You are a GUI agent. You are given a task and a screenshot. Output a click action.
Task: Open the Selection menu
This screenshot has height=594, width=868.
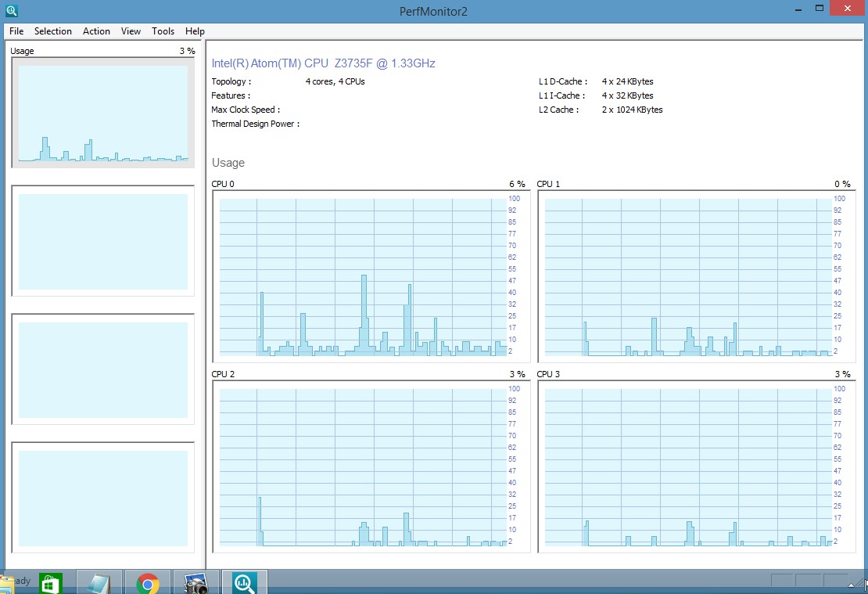coord(53,31)
